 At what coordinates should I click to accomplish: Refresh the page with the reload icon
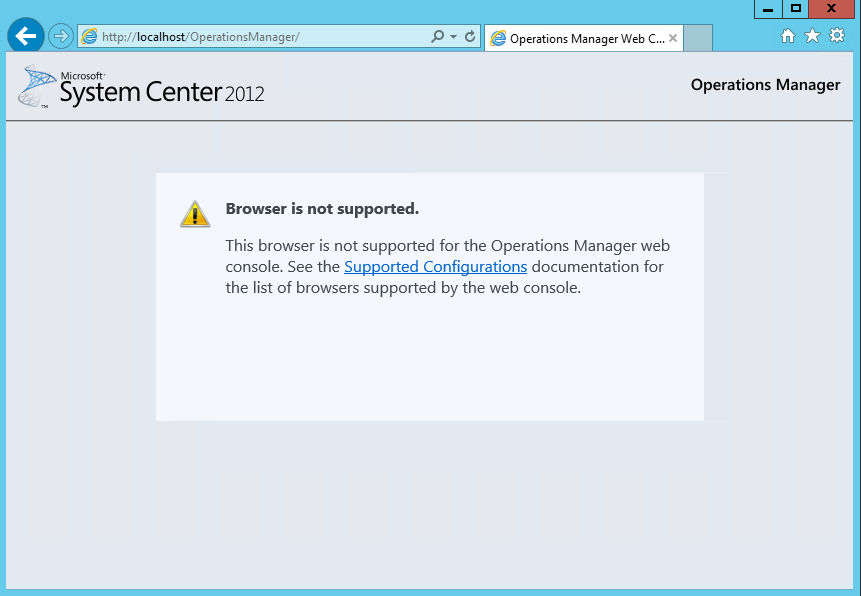coord(470,36)
